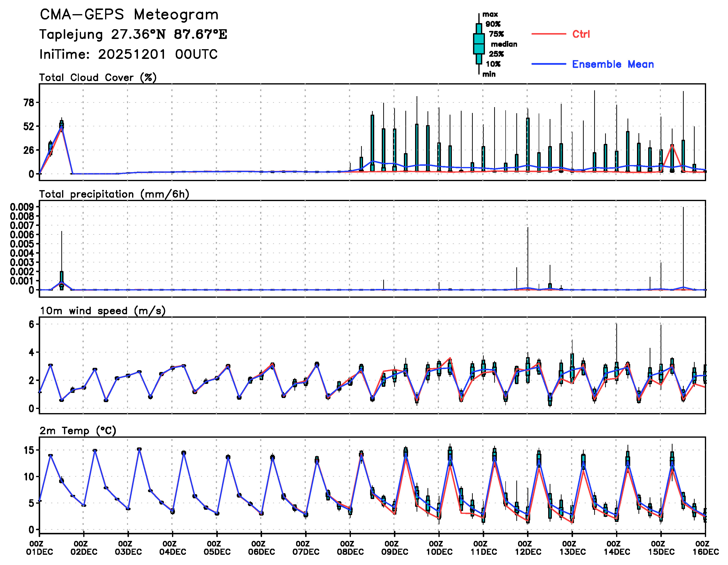
Task: Click the 78 tick on cloud cover axis
Action: tap(29, 103)
